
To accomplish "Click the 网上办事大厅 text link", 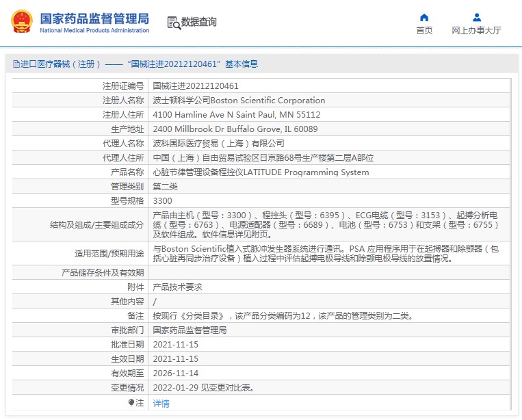I will [476, 31].
